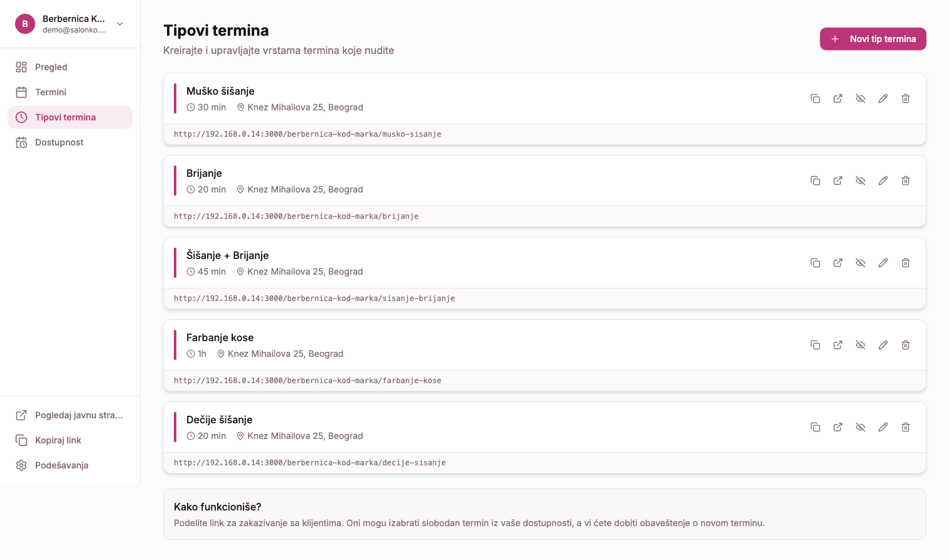Viewport: 949px width, 560px height.
Task: Open the Termini menu item
Action: coord(51,92)
